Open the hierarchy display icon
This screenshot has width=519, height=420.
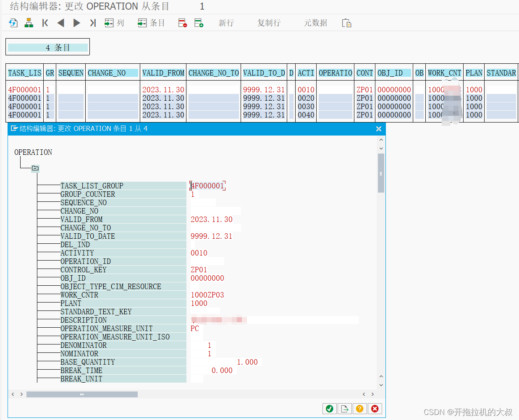[x=29, y=23]
